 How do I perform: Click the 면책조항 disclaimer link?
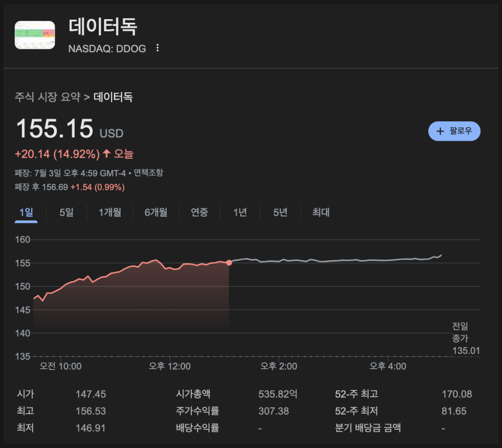pyautogui.click(x=148, y=173)
